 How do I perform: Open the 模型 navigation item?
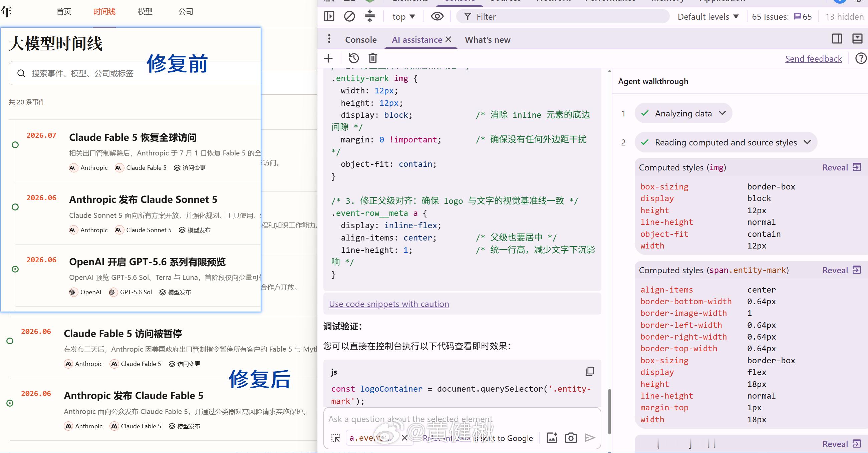coord(145,11)
